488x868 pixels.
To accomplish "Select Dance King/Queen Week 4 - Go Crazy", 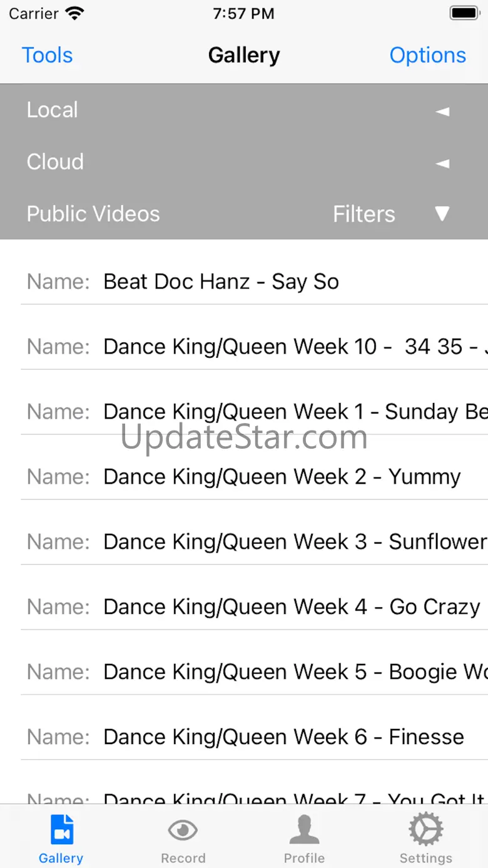I will (x=291, y=607).
